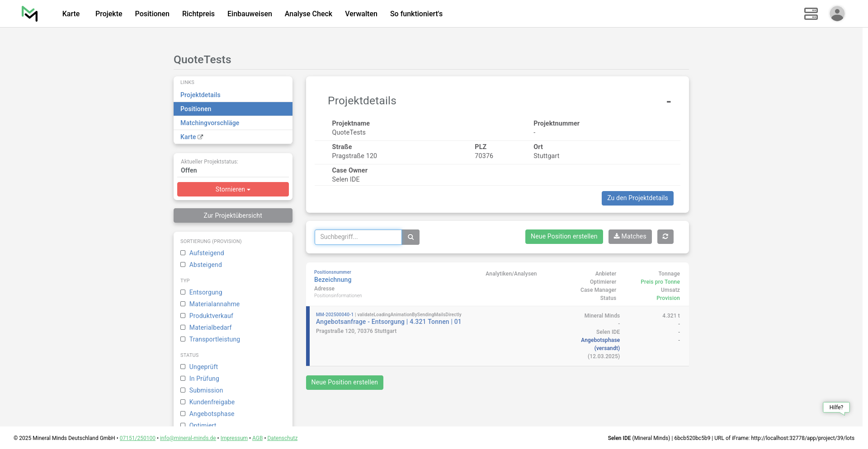
Task: Expand the Stornieren dropdown
Action: click(233, 189)
